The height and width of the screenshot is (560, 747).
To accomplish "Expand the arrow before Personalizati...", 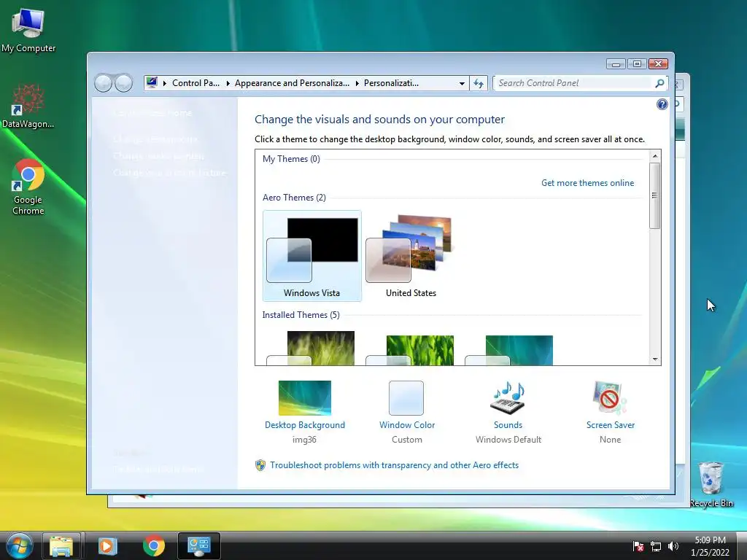I will 357,83.
